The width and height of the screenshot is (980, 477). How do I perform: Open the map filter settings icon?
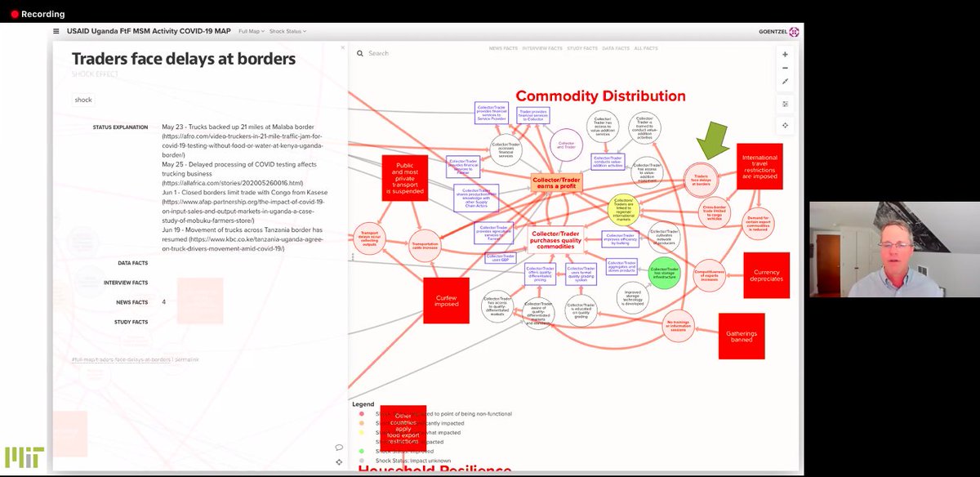click(x=785, y=104)
